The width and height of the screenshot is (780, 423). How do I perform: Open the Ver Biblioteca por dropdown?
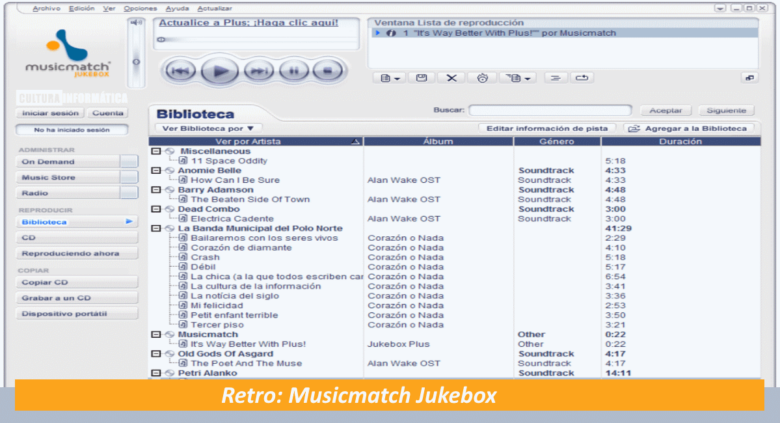(208, 128)
